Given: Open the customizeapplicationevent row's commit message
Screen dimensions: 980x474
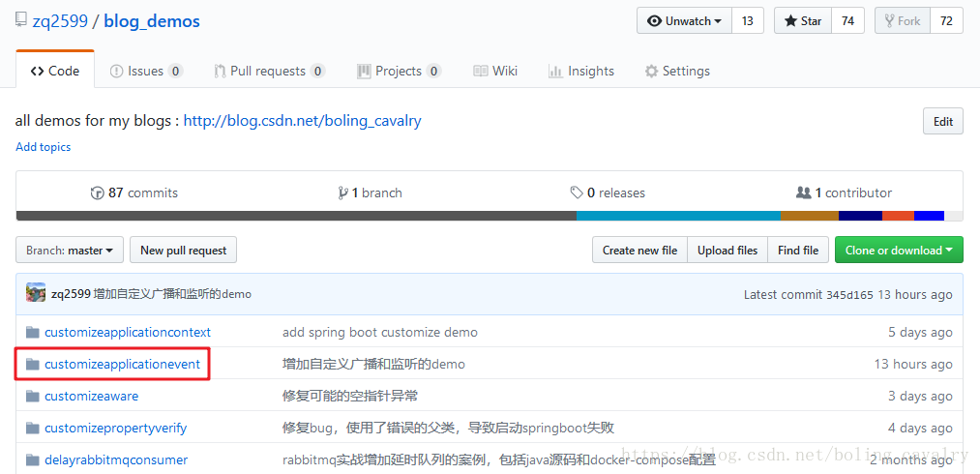Looking at the screenshot, I should coord(373,364).
